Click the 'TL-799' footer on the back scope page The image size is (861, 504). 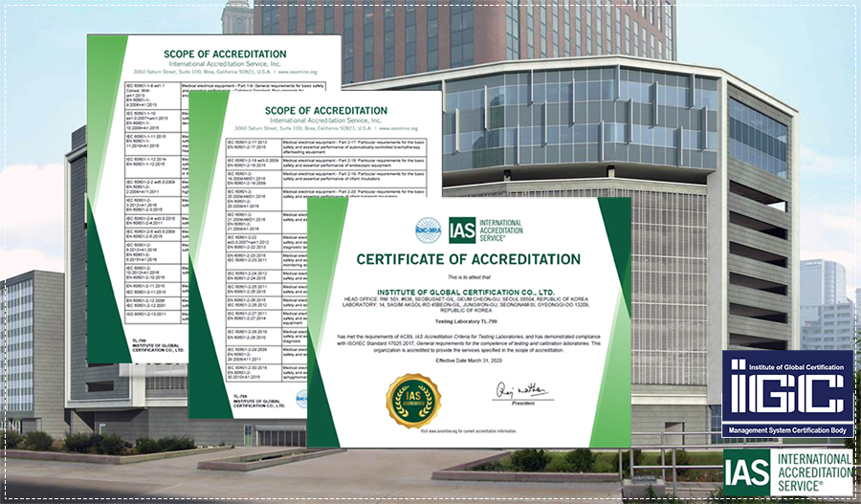click(x=140, y=341)
